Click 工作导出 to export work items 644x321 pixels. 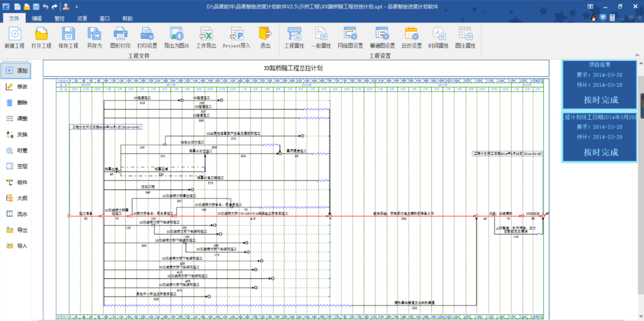[206, 38]
